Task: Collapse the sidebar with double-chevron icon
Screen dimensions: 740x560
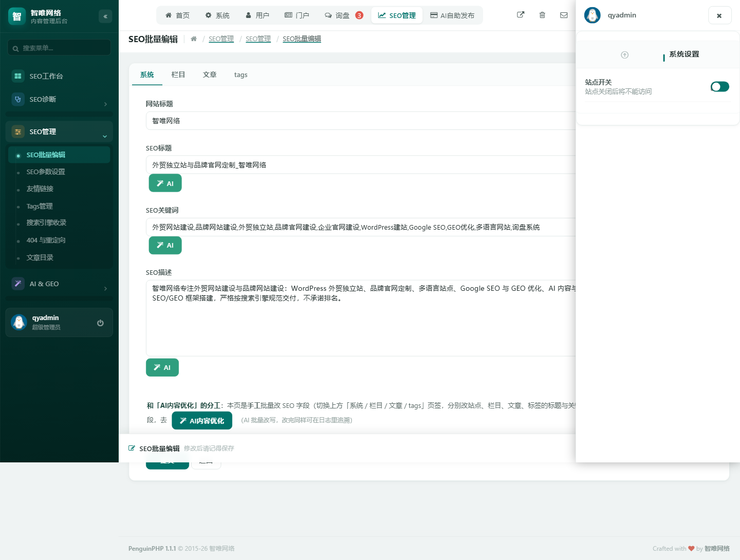Action: [105, 16]
